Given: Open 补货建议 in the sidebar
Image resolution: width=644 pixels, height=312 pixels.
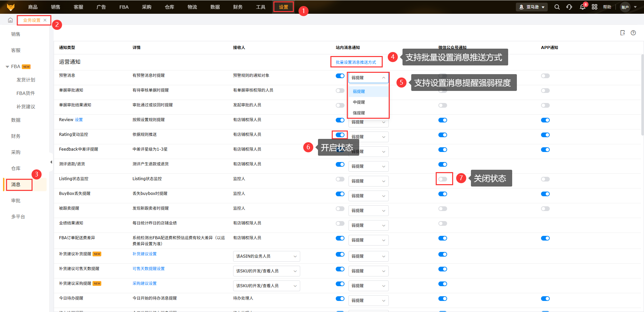Looking at the screenshot, I should pos(26,107).
